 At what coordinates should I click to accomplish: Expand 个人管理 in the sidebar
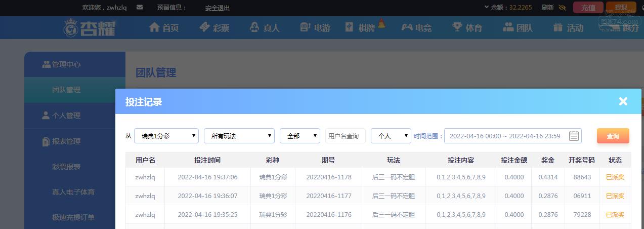pos(75,116)
